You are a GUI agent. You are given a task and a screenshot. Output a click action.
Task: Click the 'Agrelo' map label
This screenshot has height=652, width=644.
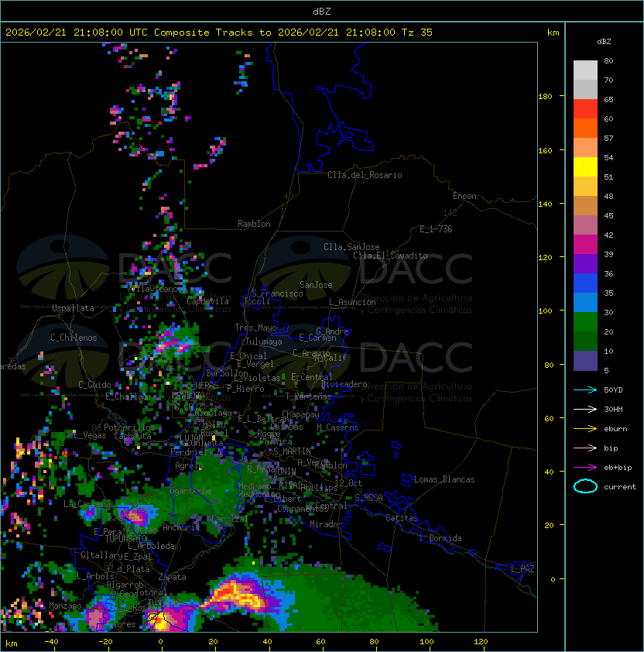tap(189, 465)
